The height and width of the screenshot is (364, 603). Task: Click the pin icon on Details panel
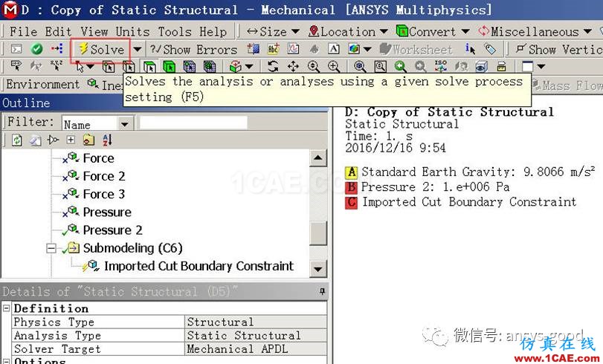[x=322, y=291]
